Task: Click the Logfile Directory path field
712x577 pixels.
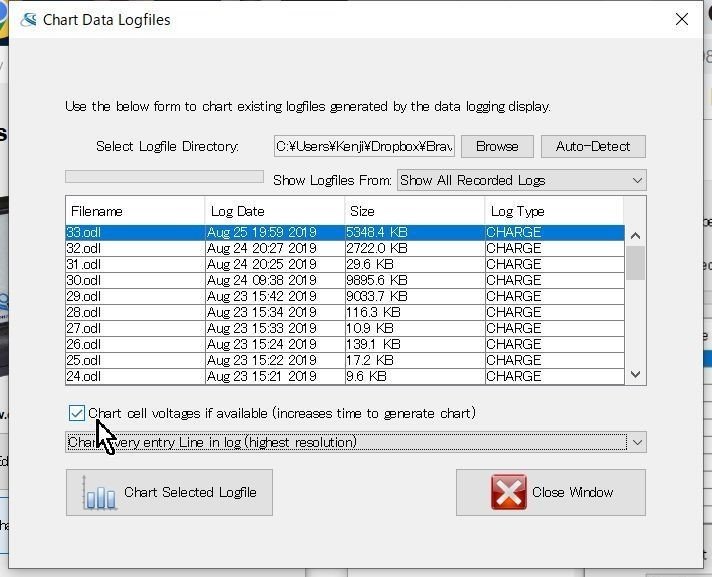Action: 364,146
